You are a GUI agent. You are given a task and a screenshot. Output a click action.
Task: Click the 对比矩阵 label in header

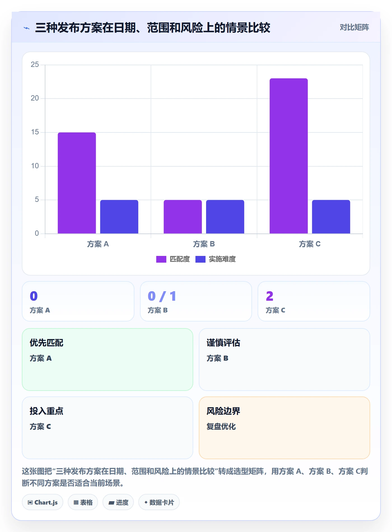[x=354, y=27]
